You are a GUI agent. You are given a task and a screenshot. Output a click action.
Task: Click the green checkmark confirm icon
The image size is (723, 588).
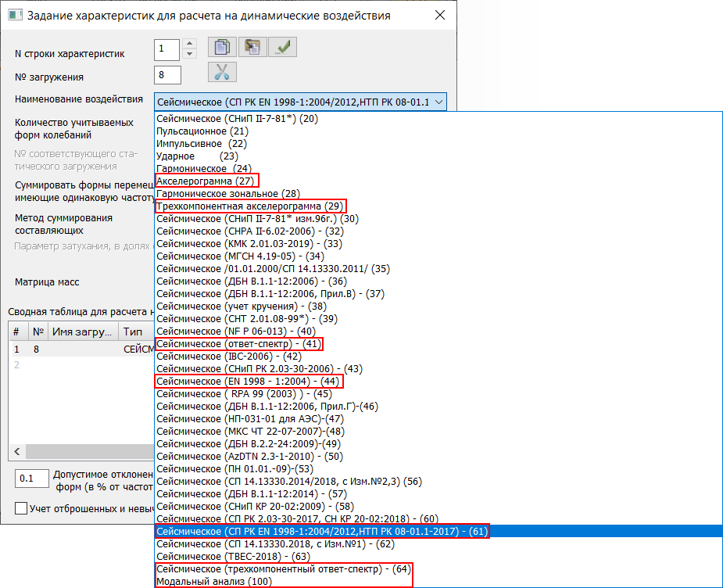pos(283,47)
